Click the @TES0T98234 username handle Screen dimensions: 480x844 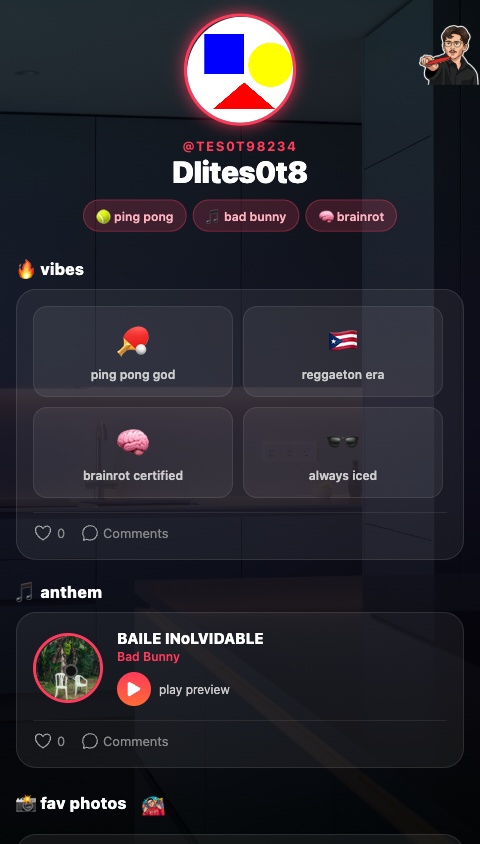tap(239, 146)
